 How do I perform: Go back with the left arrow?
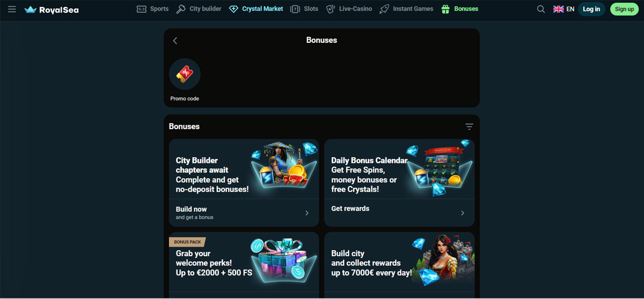click(x=175, y=40)
